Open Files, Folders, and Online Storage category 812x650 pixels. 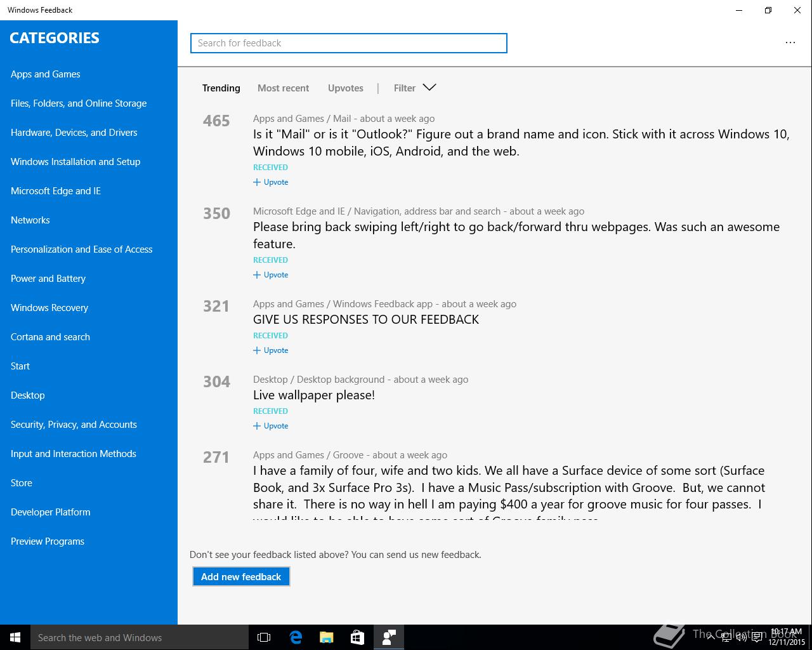coord(79,103)
